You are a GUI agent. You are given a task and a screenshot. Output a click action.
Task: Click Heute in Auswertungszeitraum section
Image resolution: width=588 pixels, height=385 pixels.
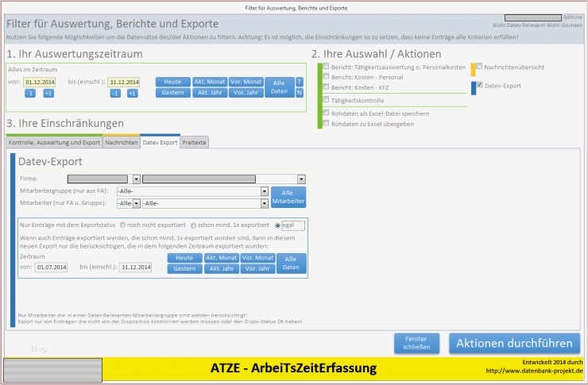point(173,82)
